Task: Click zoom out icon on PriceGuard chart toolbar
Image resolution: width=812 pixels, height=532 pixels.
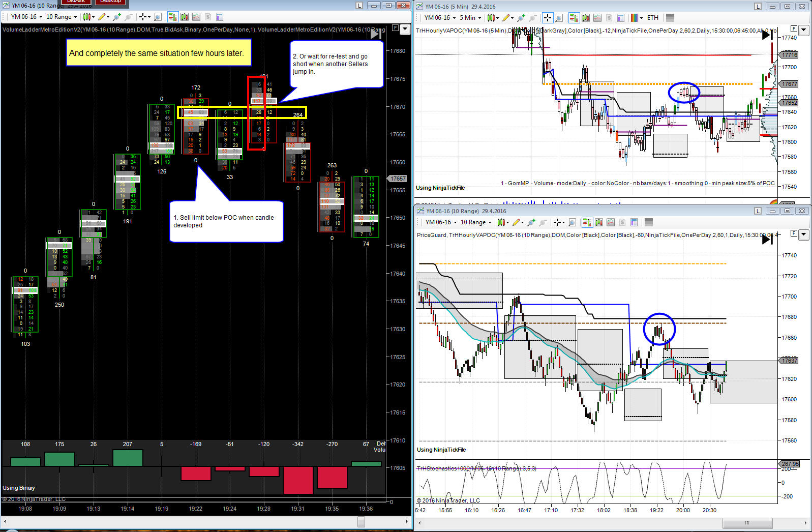Action: (x=543, y=222)
